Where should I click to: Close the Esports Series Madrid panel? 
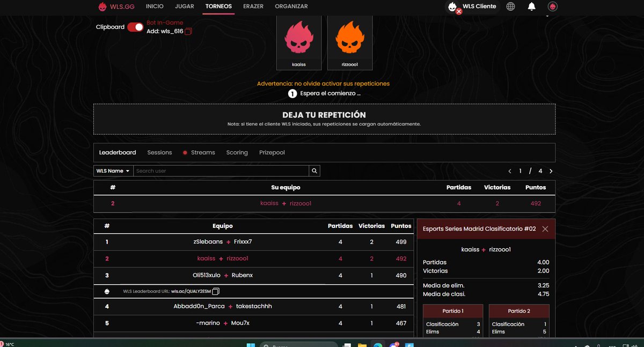click(x=545, y=229)
